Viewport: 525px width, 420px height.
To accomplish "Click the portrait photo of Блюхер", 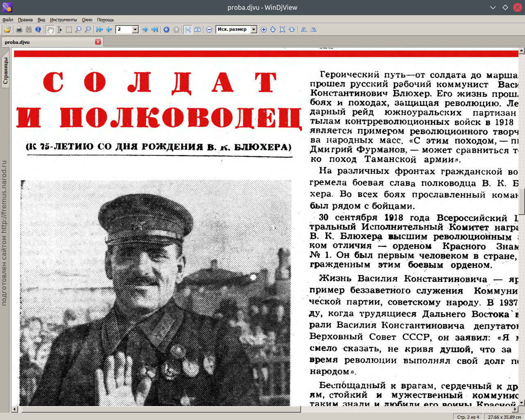I will (155, 293).
